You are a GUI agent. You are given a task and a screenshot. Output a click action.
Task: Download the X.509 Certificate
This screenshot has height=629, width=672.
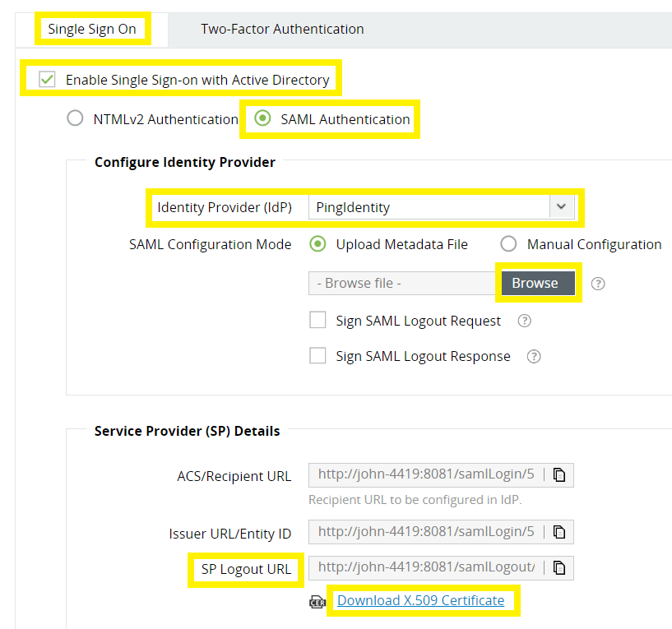pyautogui.click(x=420, y=601)
